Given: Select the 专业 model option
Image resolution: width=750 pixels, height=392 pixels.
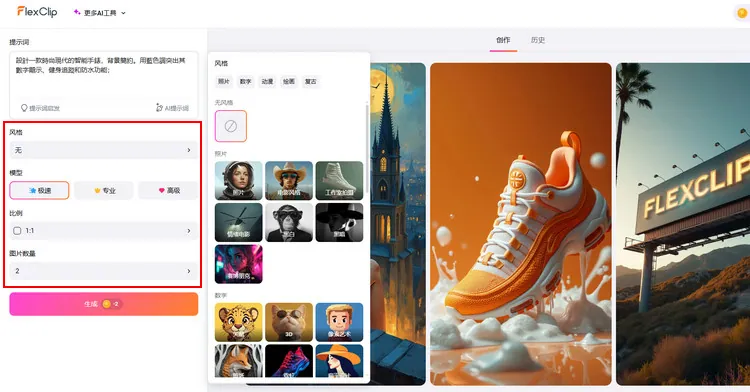Looking at the screenshot, I should (x=104, y=190).
